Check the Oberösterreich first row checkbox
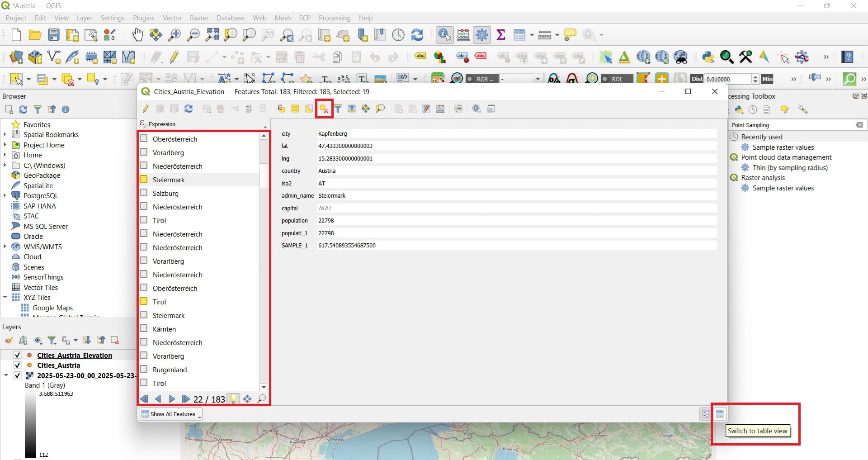The height and width of the screenshot is (460, 868). pos(144,138)
